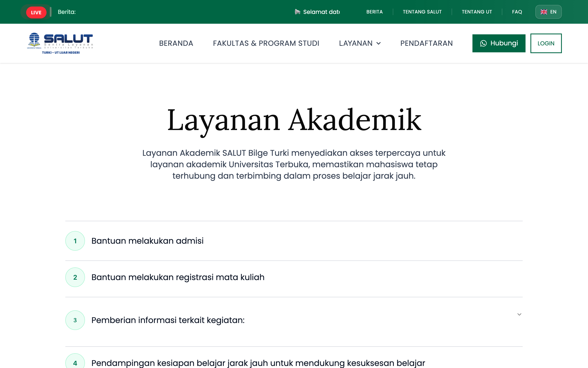Click the red LIVE badge
Viewport: 588px width, 368px height.
click(36, 12)
